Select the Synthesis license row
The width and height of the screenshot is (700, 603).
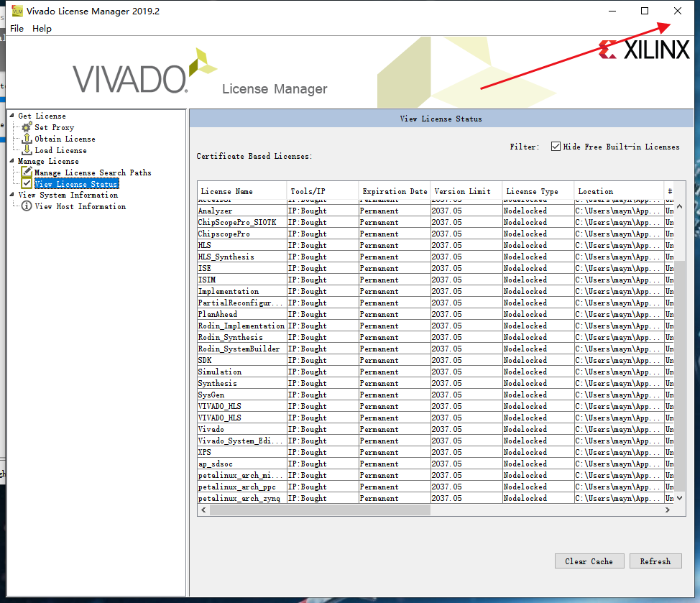pos(436,383)
